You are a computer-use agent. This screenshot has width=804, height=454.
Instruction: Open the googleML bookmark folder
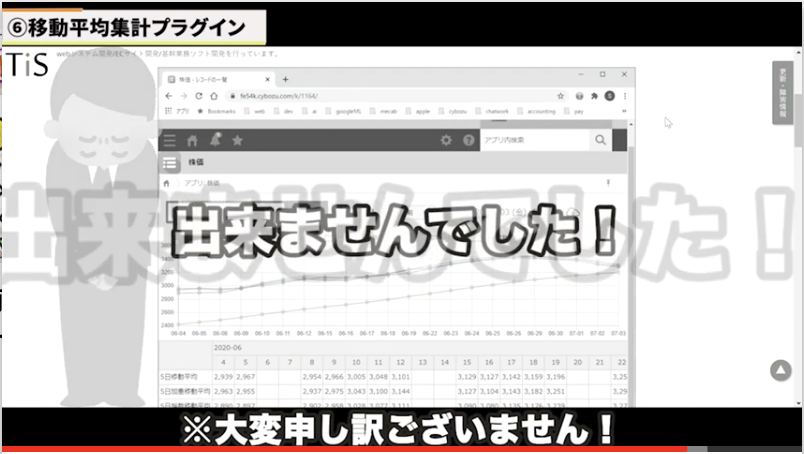coord(350,112)
